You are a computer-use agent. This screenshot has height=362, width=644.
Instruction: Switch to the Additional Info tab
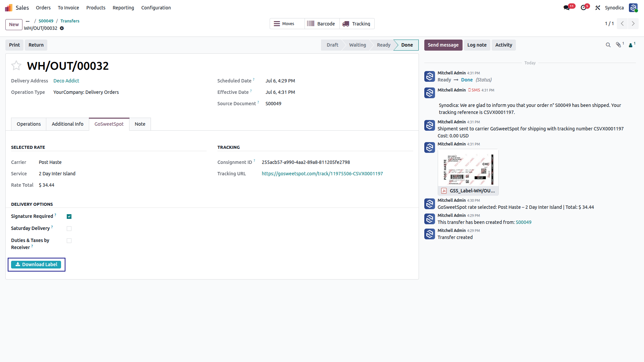tap(67, 124)
